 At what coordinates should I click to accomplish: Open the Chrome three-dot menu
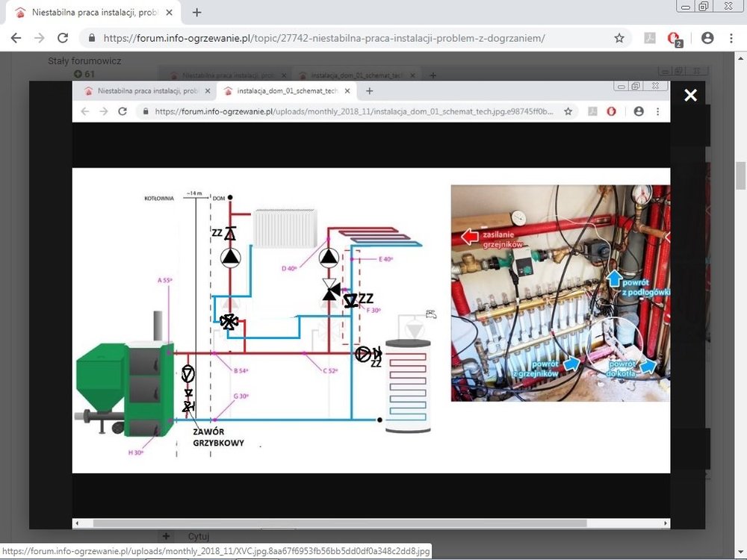tap(731, 38)
